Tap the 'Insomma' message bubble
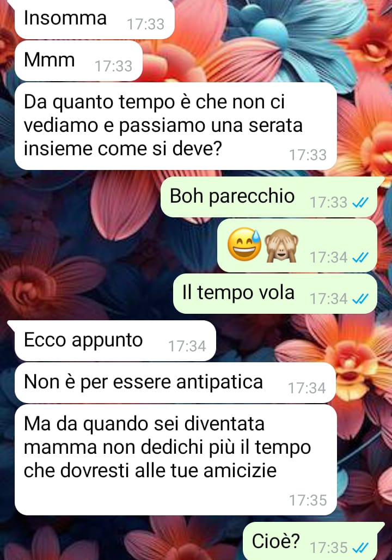Image resolution: width=392 pixels, height=560 pixels. pos(94,19)
